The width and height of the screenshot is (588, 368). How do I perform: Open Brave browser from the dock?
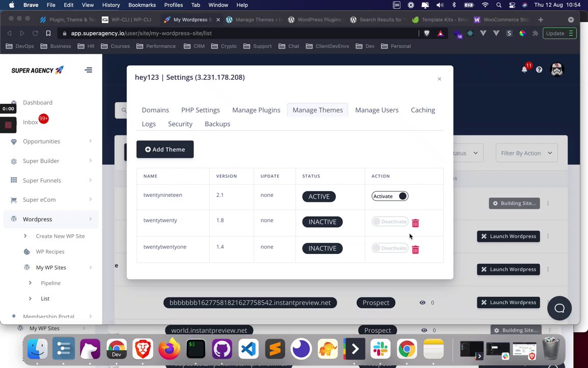[x=143, y=349]
